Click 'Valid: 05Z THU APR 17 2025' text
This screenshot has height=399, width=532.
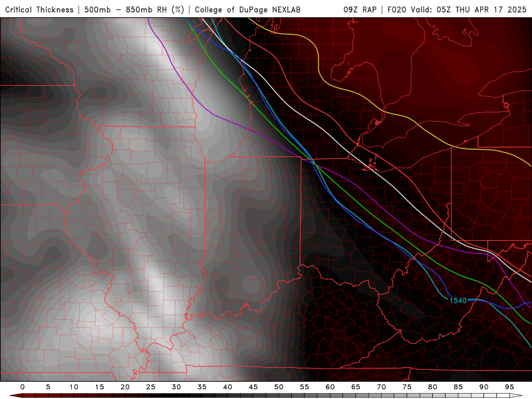coord(469,10)
